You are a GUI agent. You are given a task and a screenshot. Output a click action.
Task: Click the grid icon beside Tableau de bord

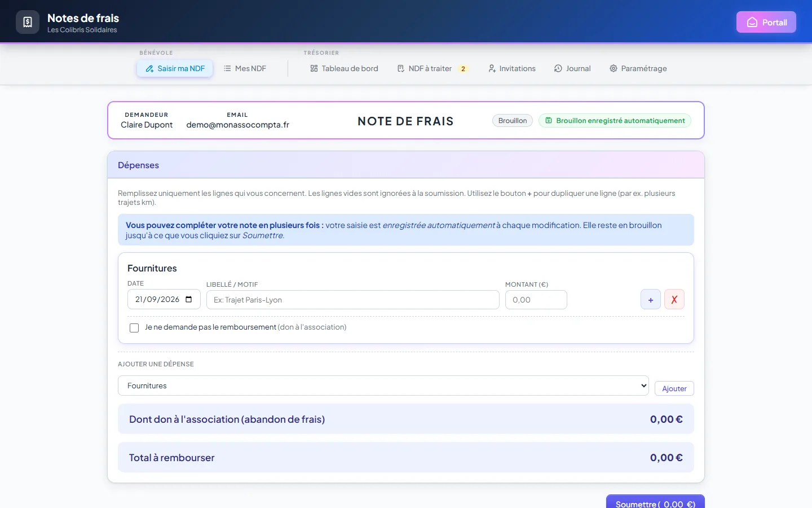(x=314, y=68)
